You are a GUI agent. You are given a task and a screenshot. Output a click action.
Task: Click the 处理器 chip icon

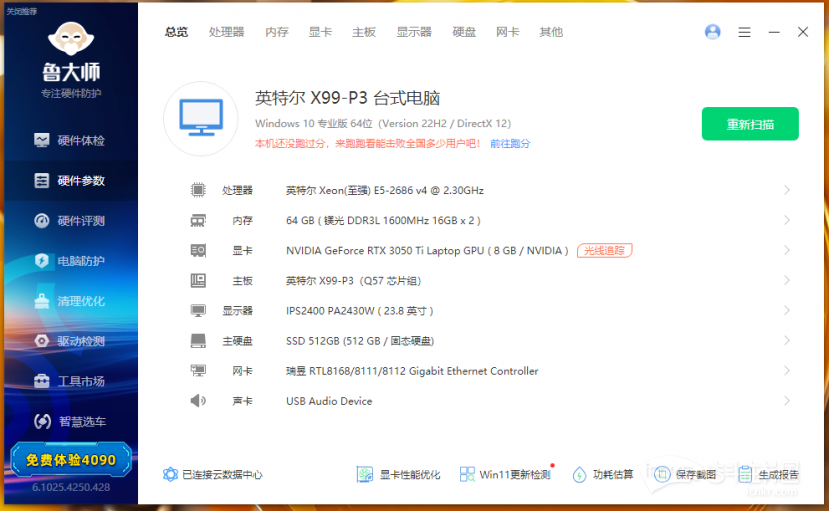198,190
